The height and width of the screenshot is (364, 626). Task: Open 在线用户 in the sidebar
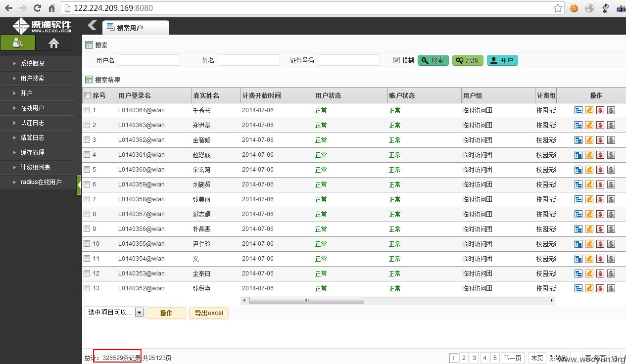37,108
